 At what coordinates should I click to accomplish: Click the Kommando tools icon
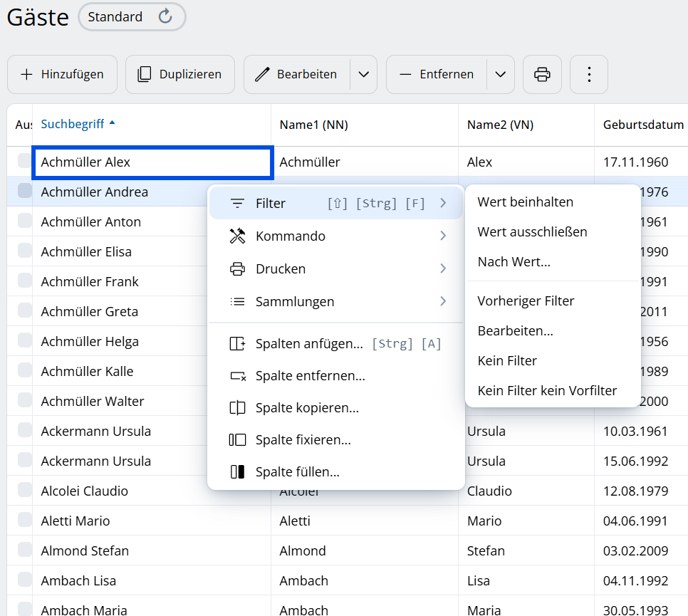pyautogui.click(x=237, y=236)
